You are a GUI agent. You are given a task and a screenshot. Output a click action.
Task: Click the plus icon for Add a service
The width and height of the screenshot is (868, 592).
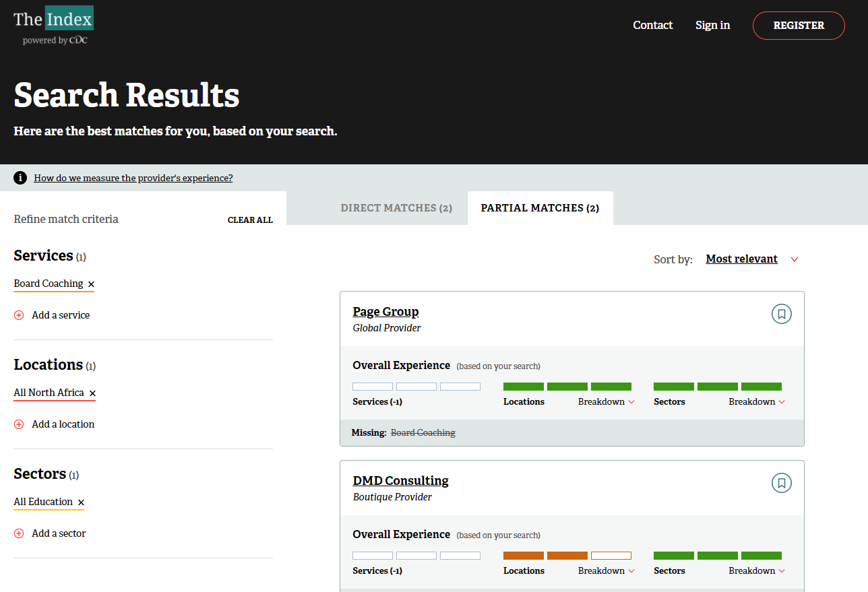click(19, 315)
